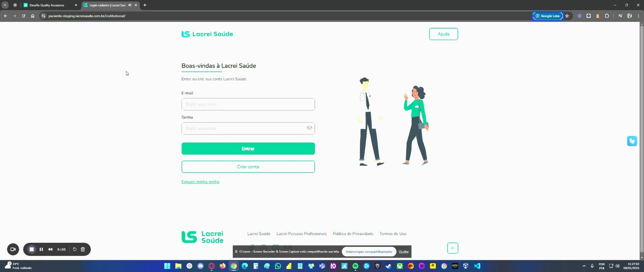The image size is (644, 272).
Task: Click Interromper compartilhamento button
Action: [x=369, y=252]
